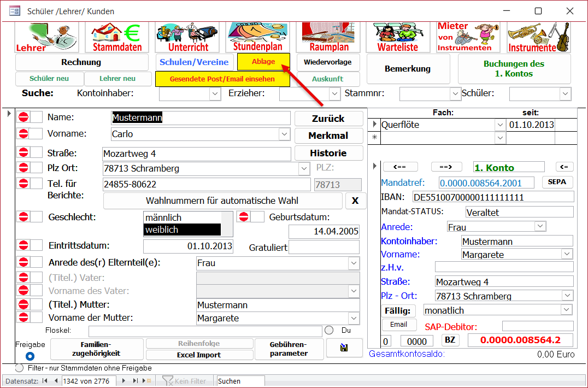Open Stammdaten house icon
Screen dimensions: 588x388
(x=116, y=37)
